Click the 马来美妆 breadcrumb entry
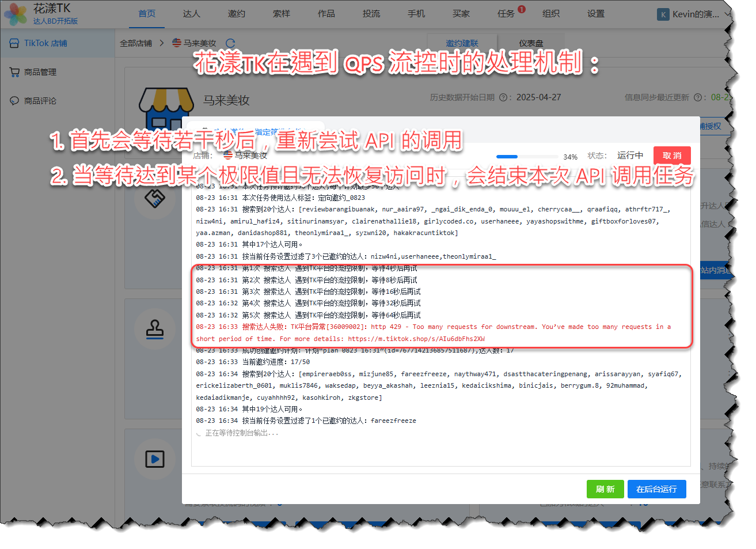Screen dimensions: 756x549 coord(199,43)
